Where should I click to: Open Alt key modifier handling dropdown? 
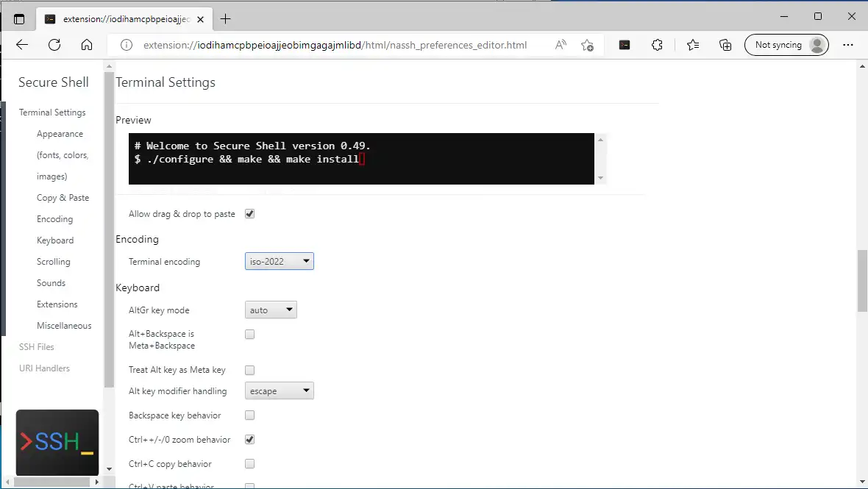[x=279, y=390]
